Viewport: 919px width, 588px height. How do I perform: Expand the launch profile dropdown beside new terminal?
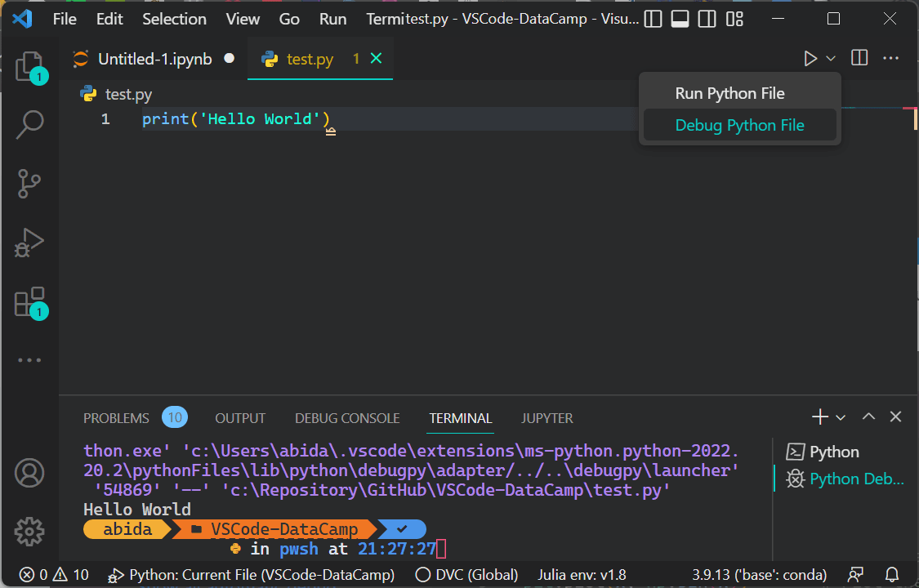(x=841, y=418)
